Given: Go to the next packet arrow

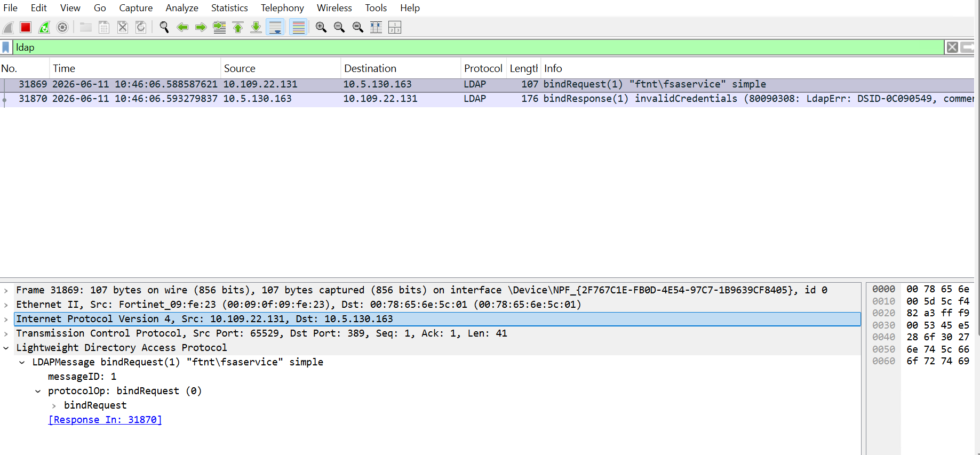Looking at the screenshot, I should (201, 27).
